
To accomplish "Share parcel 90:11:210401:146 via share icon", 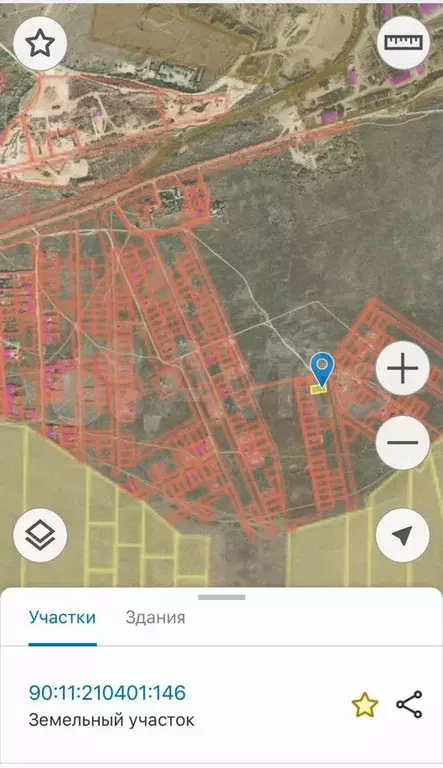I will tap(409, 705).
